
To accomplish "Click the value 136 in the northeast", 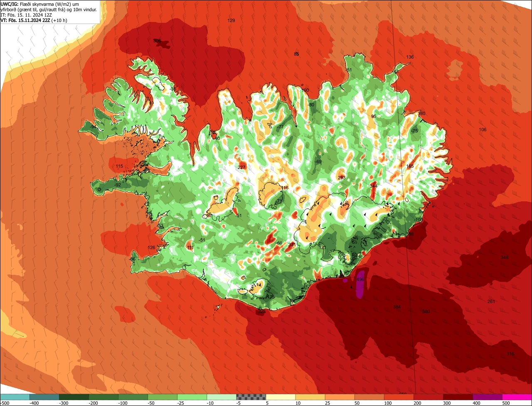I will [x=410, y=57].
